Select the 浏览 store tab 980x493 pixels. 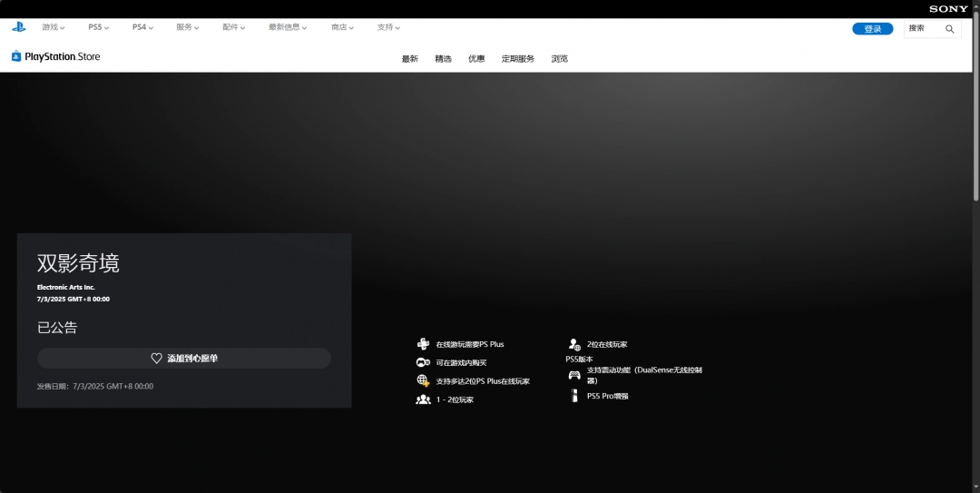[x=560, y=59]
